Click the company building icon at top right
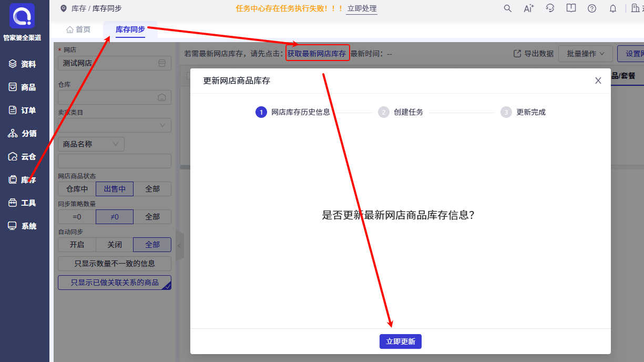 [x=635, y=8]
